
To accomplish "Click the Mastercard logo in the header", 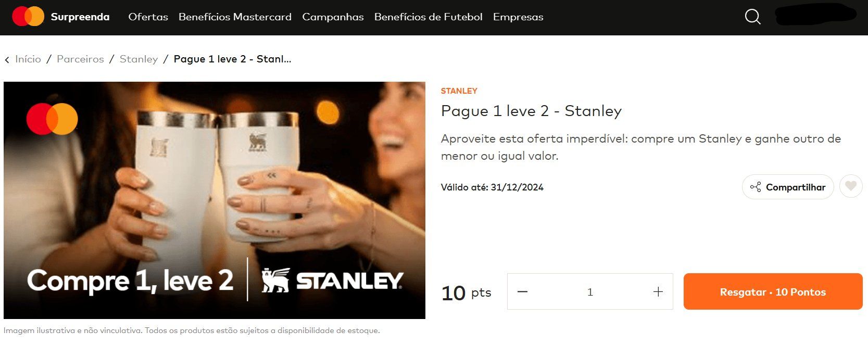I will 28,17.
